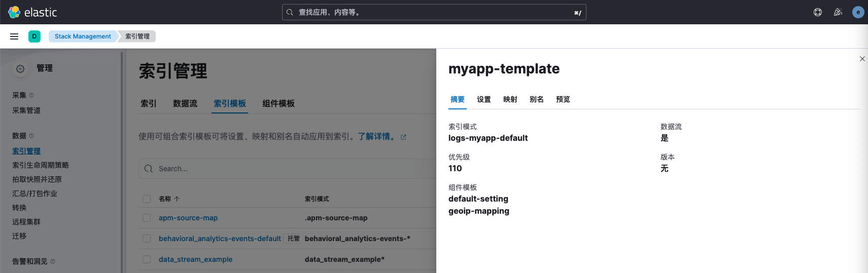Switch to the 设置 tab in flyout
This screenshot has width=868, height=273.
484,99
